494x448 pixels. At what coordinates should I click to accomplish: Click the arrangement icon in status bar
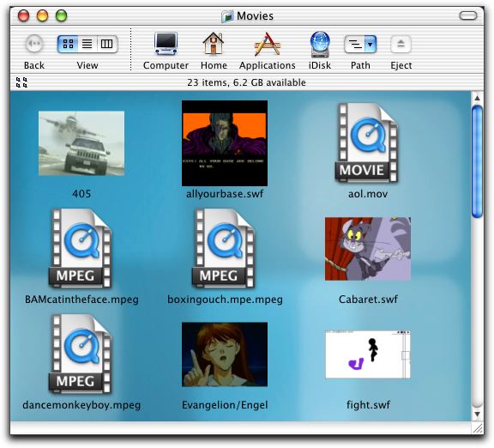coord(21,82)
